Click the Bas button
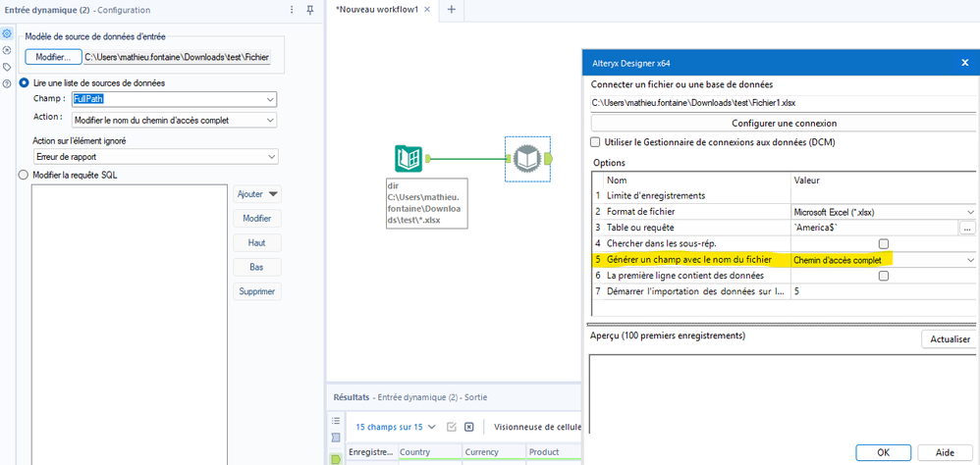Screen dimensions: 980x465 [257, 267]
